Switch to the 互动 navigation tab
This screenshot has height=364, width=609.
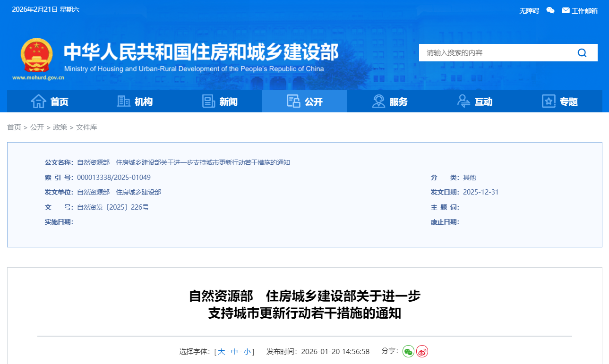(x=475, y=102)
